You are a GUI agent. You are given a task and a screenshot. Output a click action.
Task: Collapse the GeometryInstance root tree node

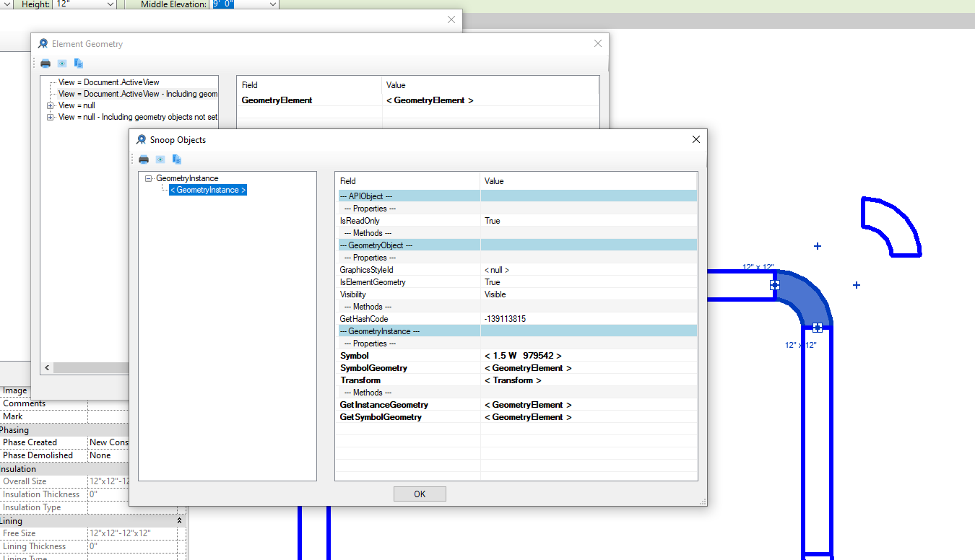[148, 178]
